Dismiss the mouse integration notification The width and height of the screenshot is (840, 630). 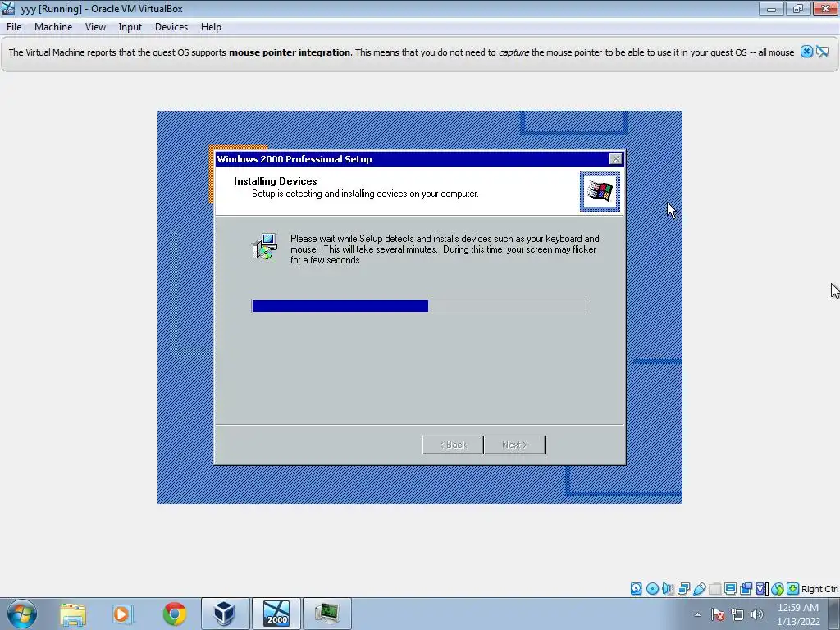click(806, 52)
